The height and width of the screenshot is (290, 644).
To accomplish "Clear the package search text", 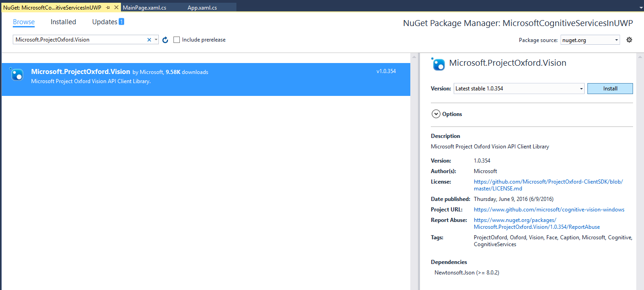I will [149, 40].
